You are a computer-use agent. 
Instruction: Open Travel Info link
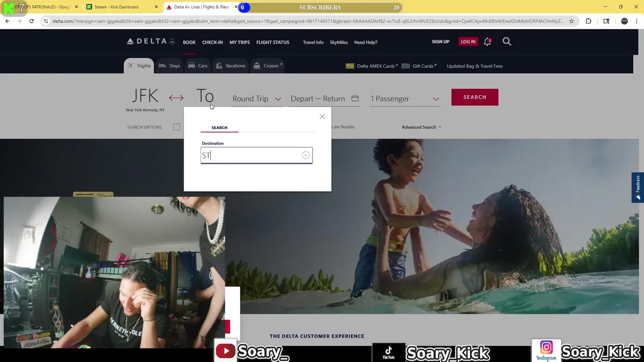tap(313, 42)
